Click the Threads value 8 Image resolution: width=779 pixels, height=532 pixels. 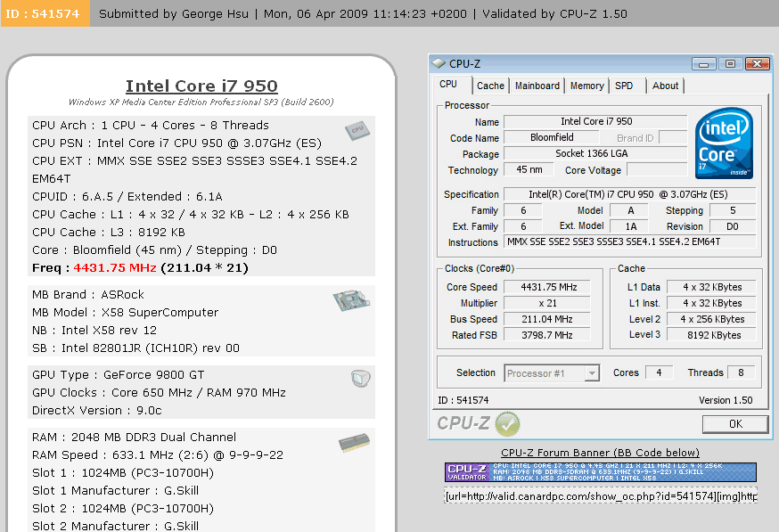742,372
